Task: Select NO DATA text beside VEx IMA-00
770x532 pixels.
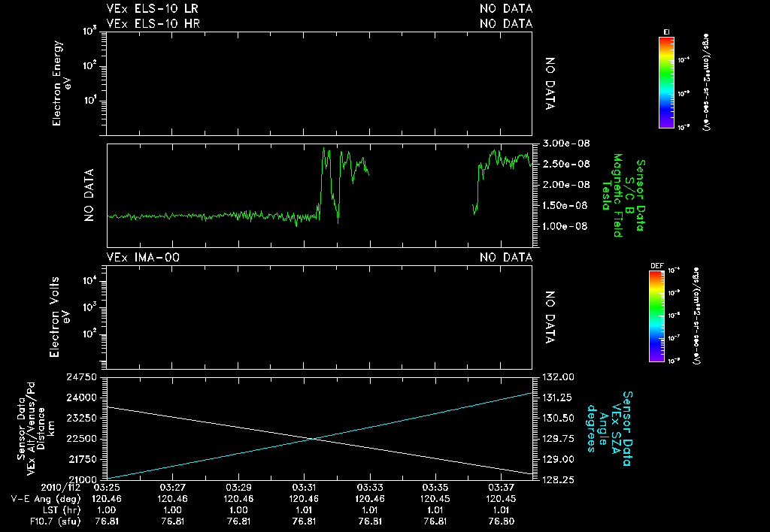Action: [x=506, y=257]
